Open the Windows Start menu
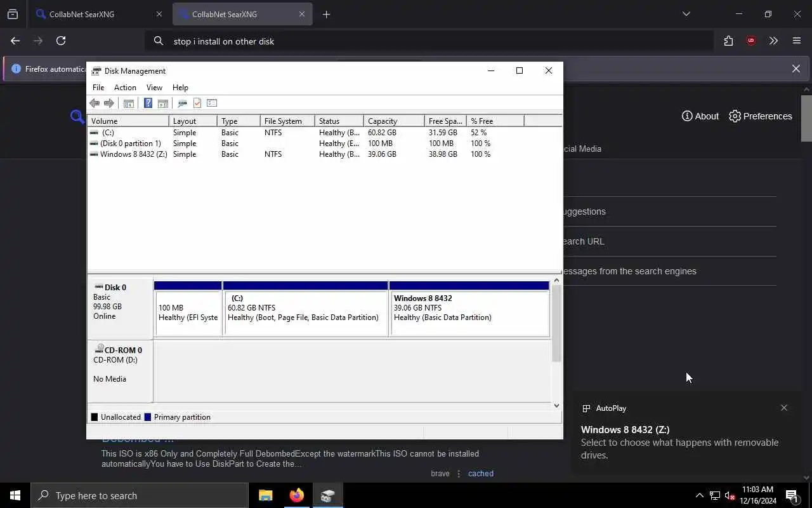 15,495
